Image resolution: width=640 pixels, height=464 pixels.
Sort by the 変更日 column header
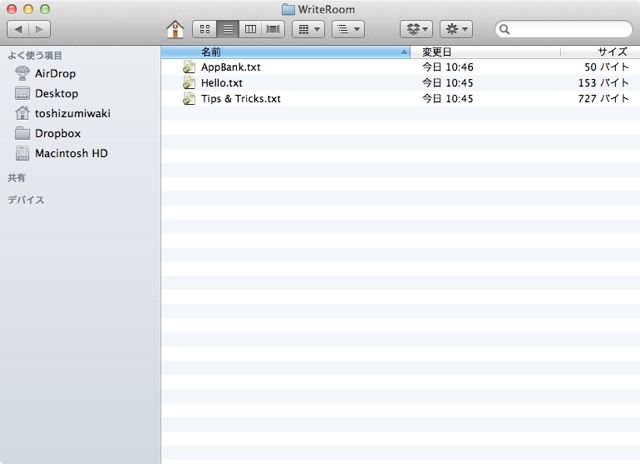click(x=485, y=52)
